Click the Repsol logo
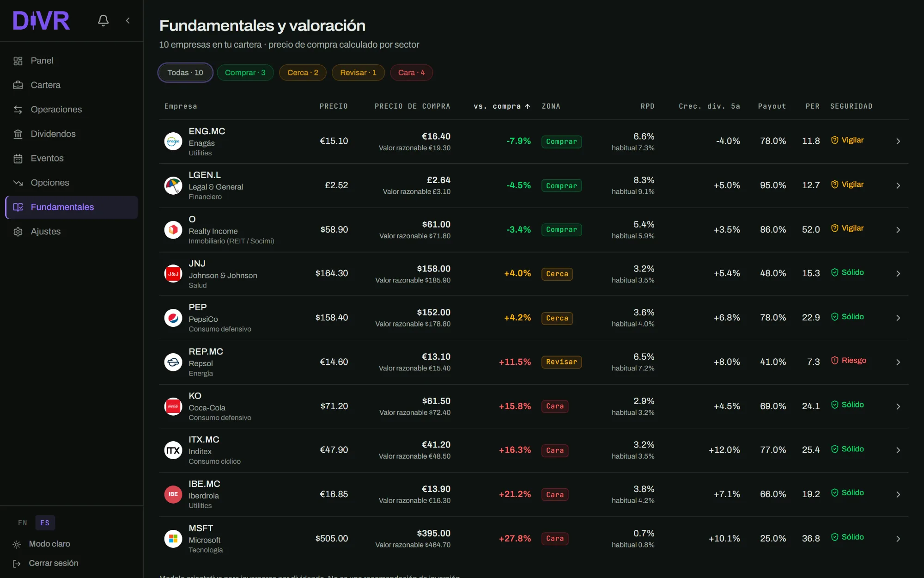This screenshot has height=578, width=924. (x=173, y=362)
